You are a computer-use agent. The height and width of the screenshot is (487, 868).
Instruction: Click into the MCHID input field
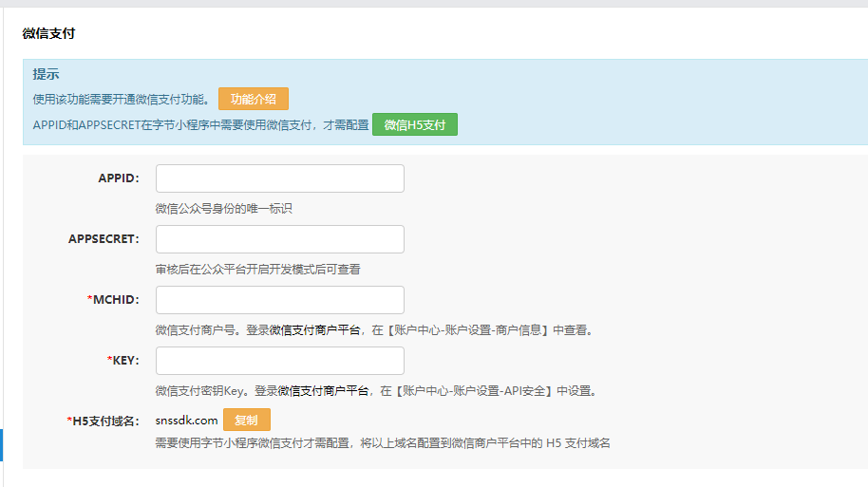click(280, 300)
